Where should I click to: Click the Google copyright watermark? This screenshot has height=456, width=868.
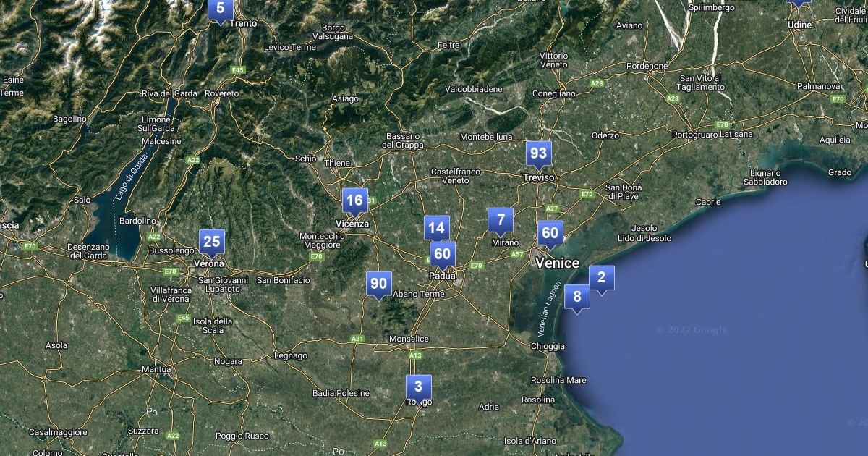point(692,330)
